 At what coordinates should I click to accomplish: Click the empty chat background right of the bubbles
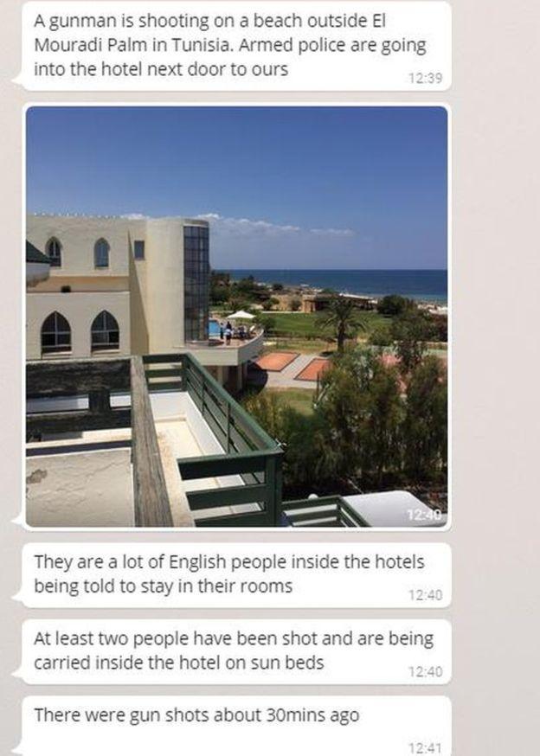497,337
